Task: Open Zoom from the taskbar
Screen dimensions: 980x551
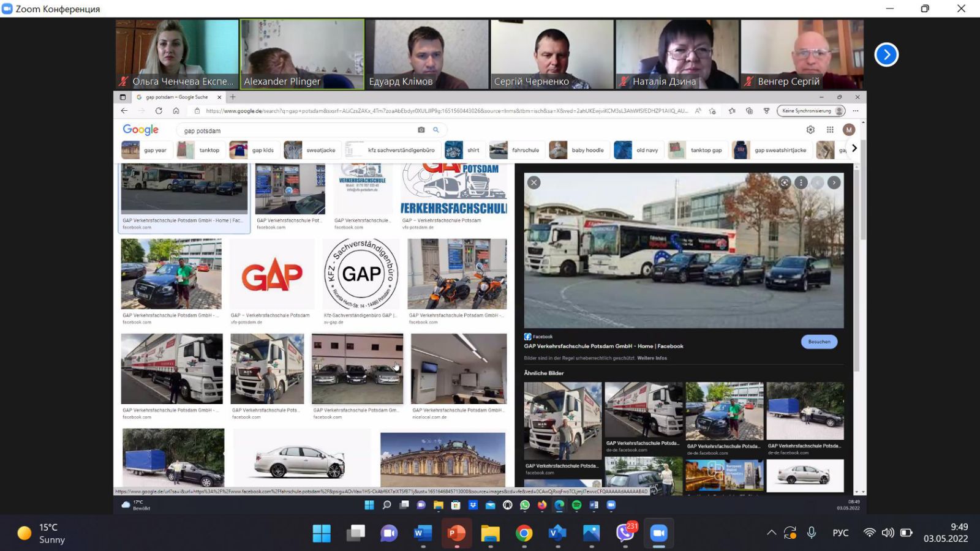Action: [x=658, y=533]
